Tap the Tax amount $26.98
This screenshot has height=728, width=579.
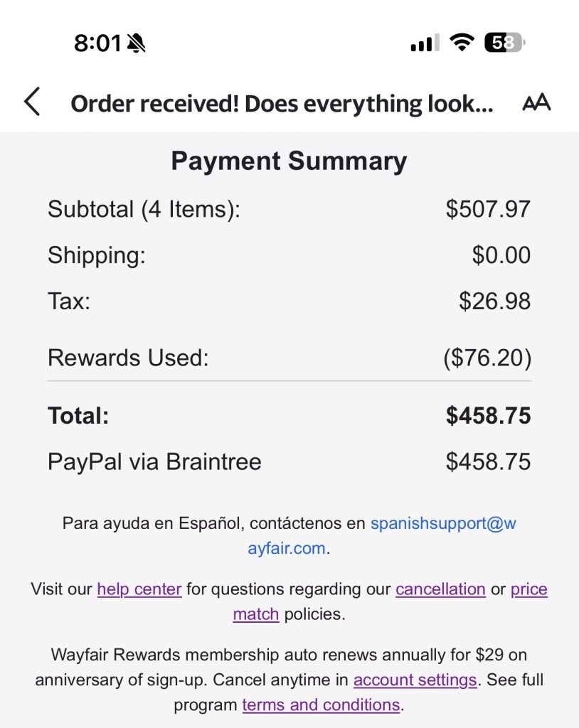494,301
